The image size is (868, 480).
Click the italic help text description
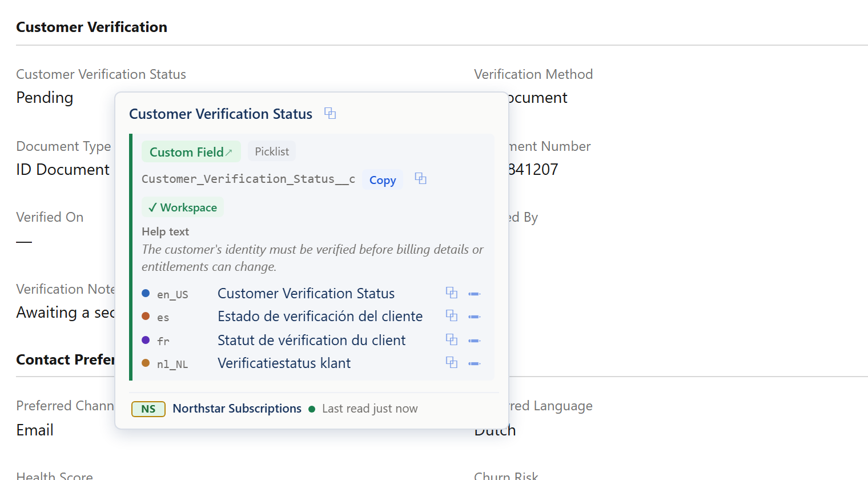tap(312, 258)
